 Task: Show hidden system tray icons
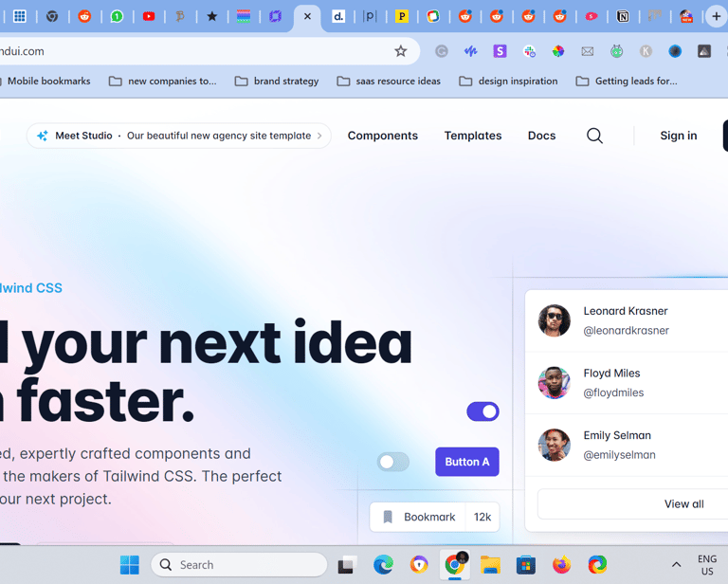click(676, 565)
